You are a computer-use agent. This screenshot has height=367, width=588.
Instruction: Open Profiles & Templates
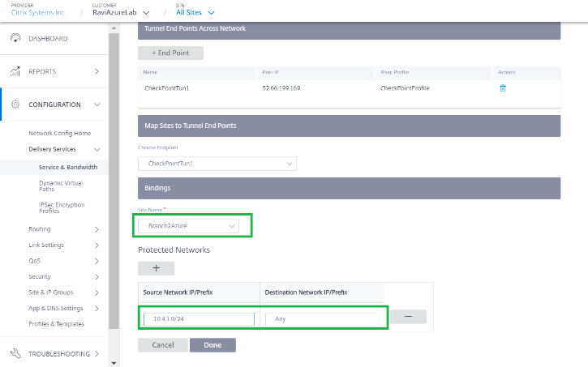tap(56, 324)
